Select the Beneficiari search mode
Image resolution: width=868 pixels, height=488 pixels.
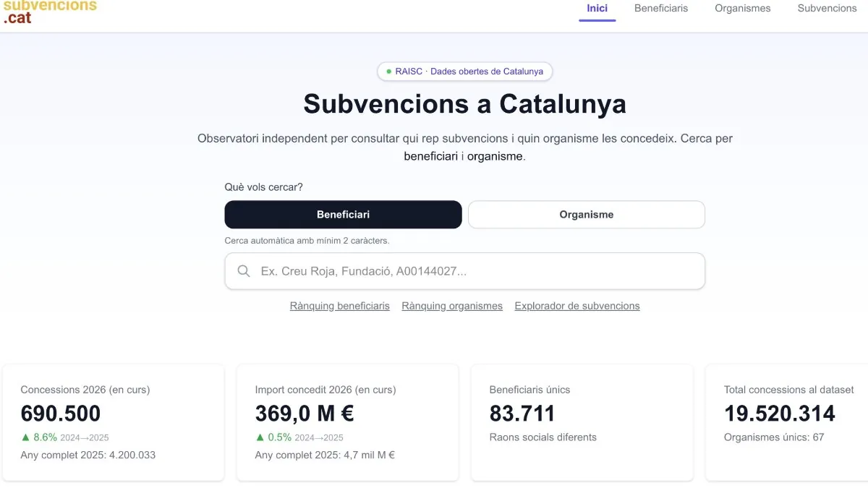point(343,215)
